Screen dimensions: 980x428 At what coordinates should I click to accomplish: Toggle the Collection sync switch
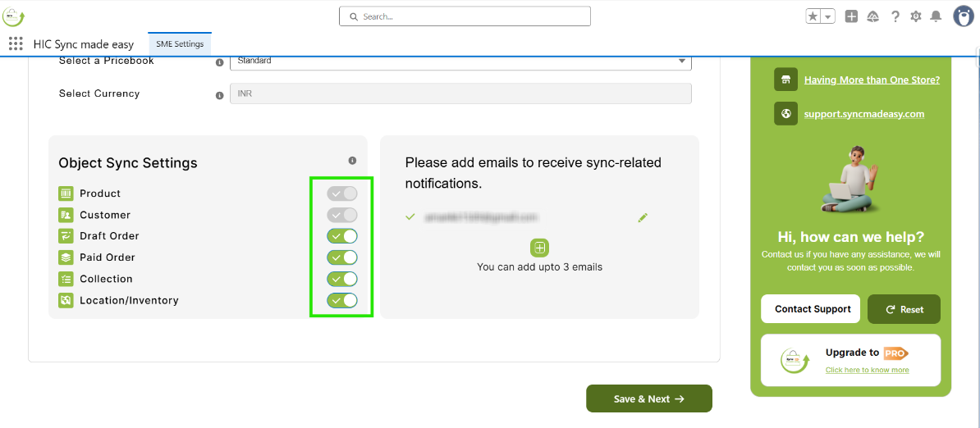(x=342, y=279)
